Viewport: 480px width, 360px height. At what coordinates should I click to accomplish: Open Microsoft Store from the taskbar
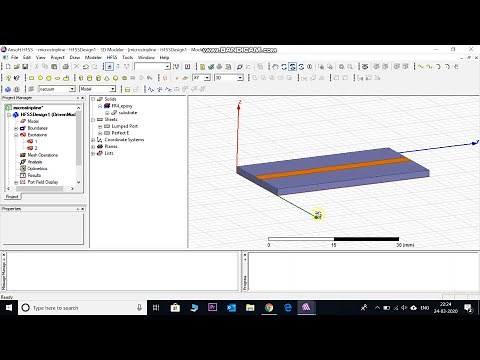pyautogui.click(x=175, y=307)
